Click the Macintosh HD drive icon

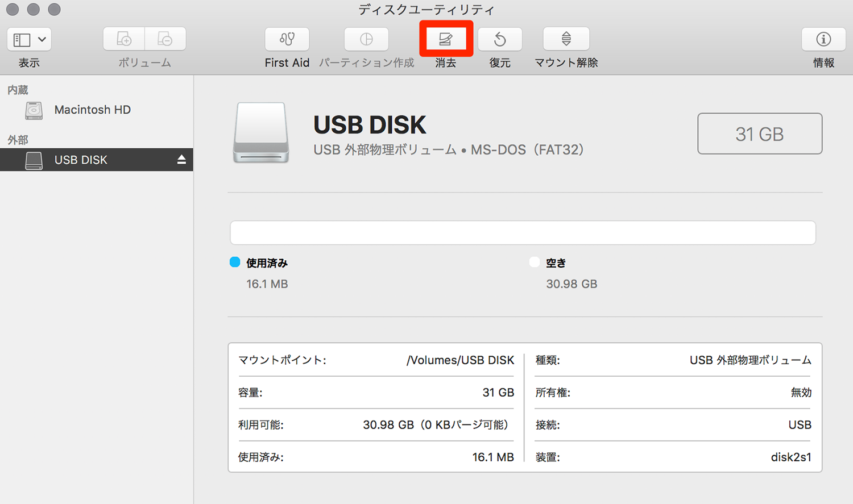34,110
